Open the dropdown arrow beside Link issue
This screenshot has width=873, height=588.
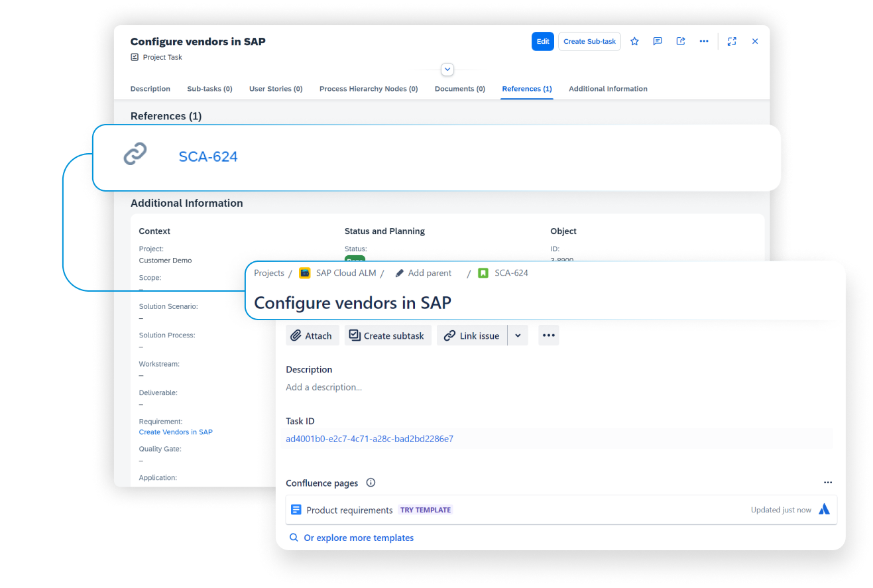[x=518, y=335]
